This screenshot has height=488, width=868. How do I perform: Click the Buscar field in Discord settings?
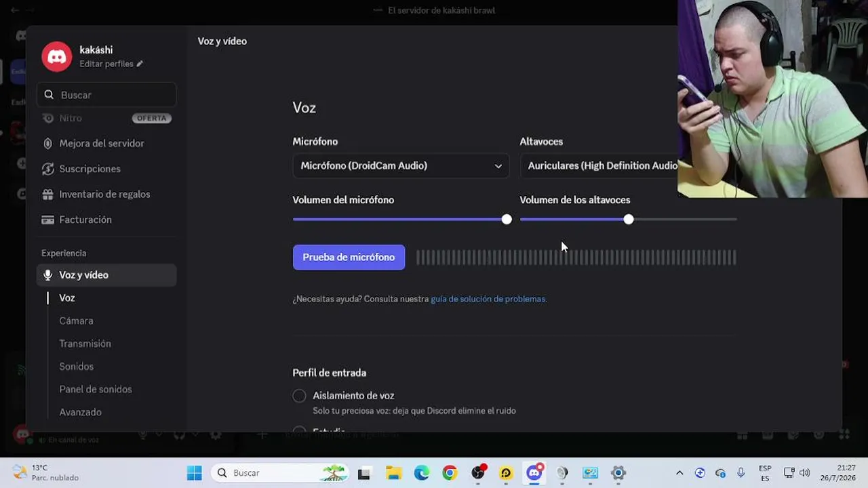click(107, 95)
